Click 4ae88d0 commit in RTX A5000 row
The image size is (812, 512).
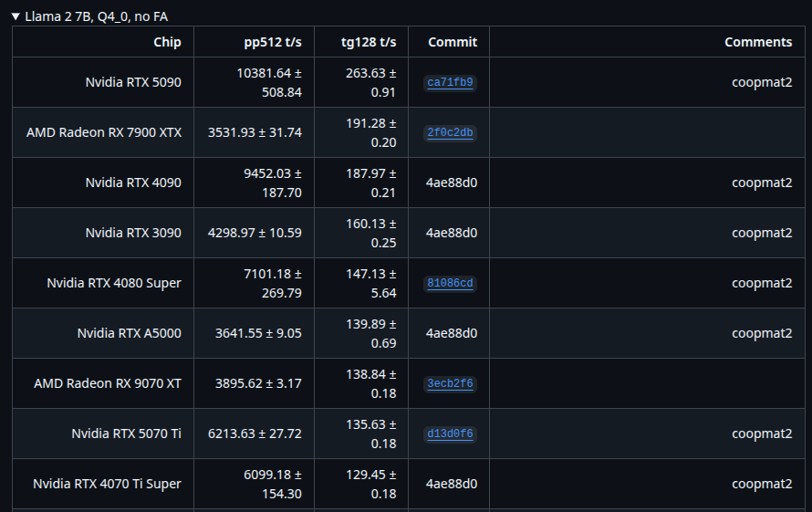tap(452, 333)
